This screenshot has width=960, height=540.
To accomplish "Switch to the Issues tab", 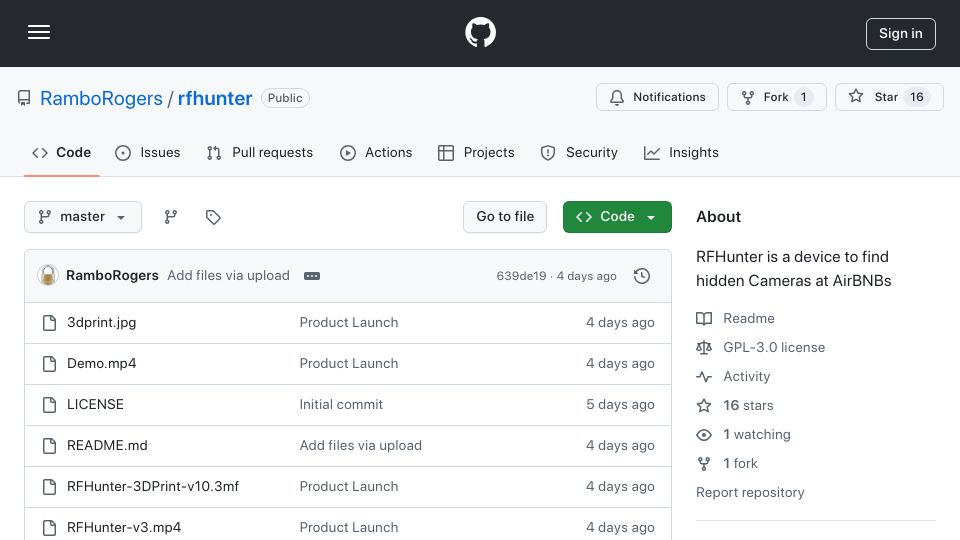I will coord(148,152).
